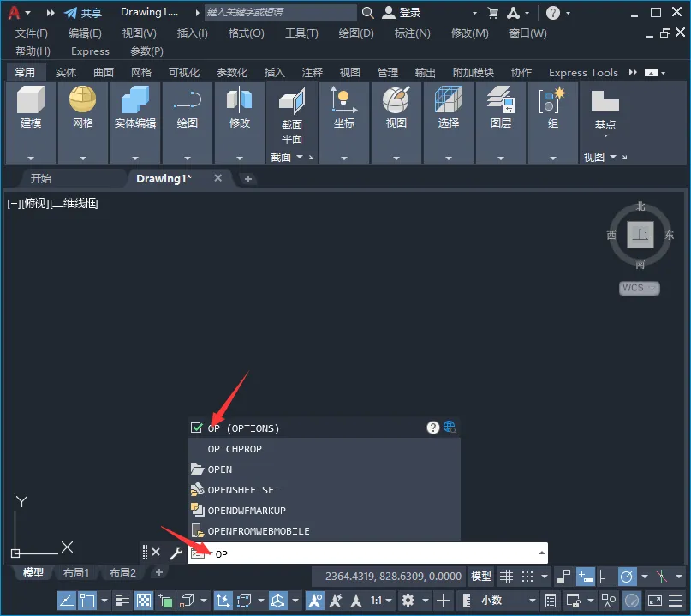Open help for the OP (OPTIONS) suggestion
This screenshot has width=691, height=616.
[432, 428]
